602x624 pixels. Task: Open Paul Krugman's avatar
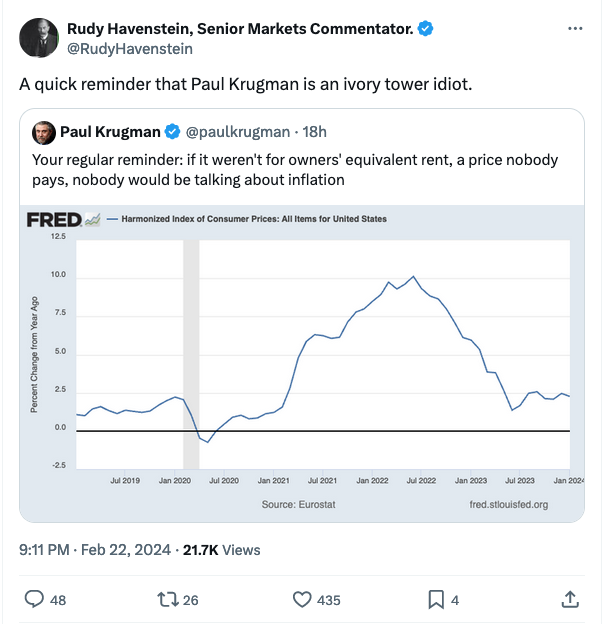coord(44,132)
